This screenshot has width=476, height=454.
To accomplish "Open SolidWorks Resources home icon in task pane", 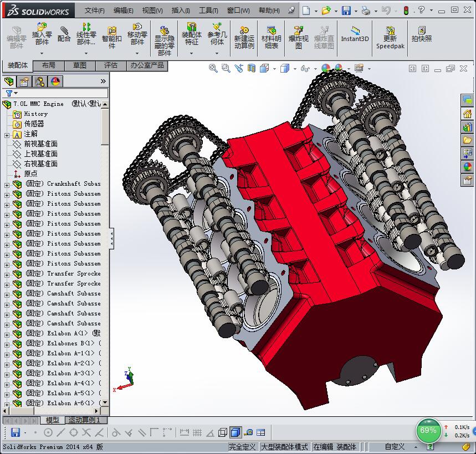I will pos(467,114).
